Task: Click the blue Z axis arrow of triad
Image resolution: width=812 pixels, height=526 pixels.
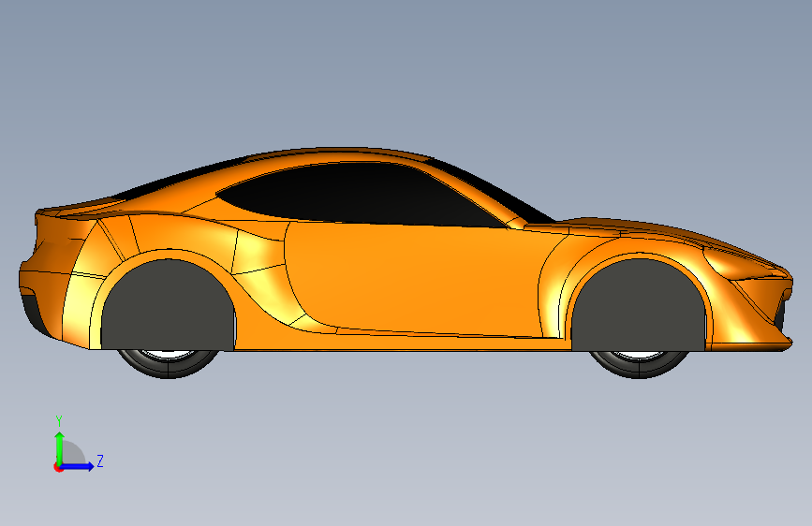Action: point(78,466)
